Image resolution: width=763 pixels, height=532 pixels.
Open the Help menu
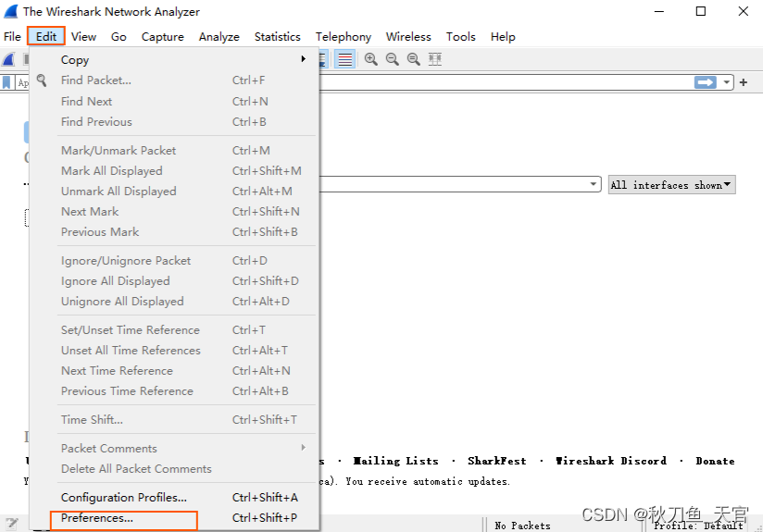click(503, 36)
